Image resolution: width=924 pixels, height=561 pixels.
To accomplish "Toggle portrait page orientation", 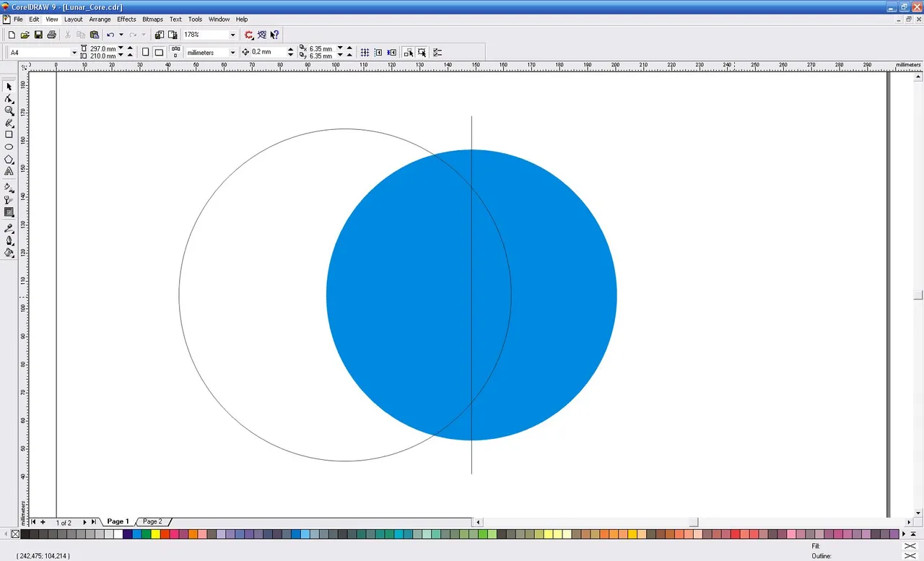I will pyautogui.click(x=145, y=53).
